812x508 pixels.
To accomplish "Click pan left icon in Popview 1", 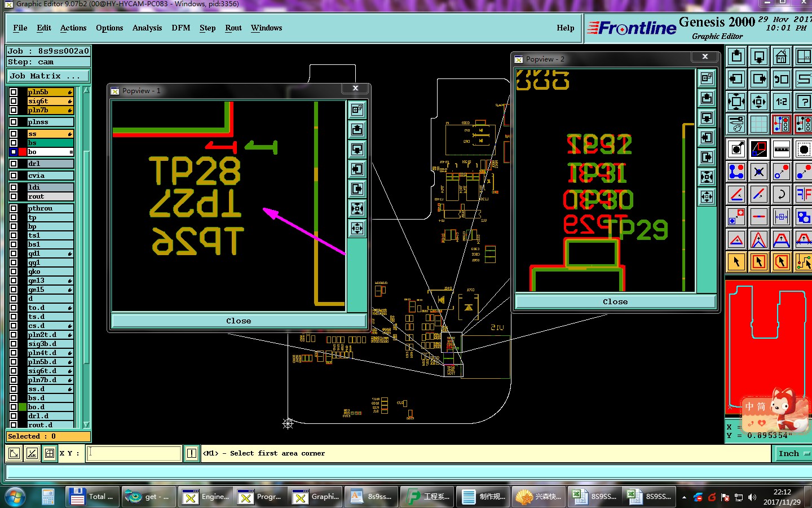I will coord(357,169).
